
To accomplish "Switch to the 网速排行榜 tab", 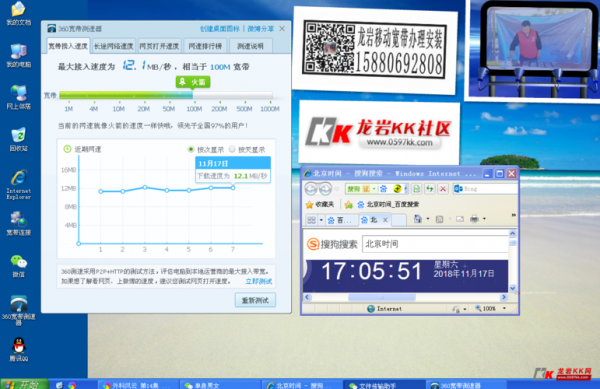I will pyautogui.click(x=205, y=46).
